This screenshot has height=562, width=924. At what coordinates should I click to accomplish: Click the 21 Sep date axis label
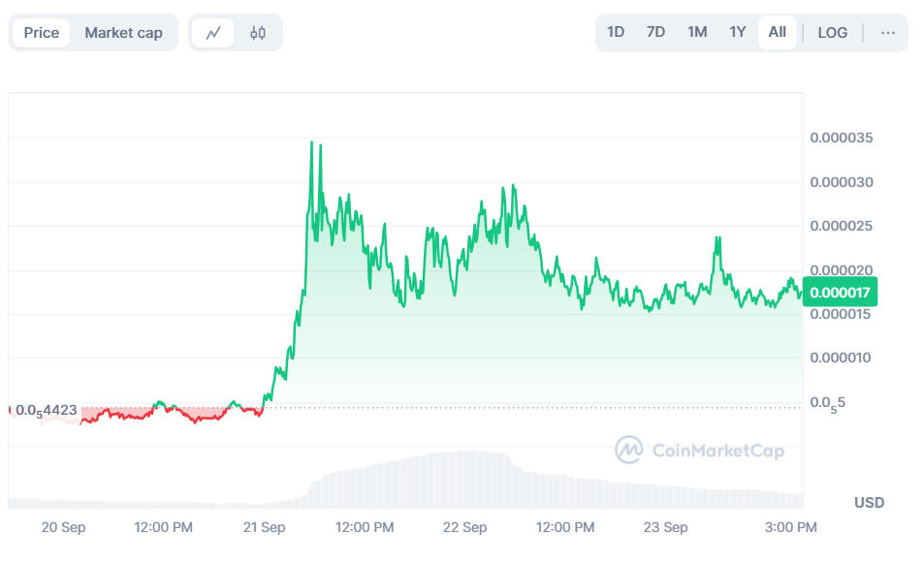[264, 528]
